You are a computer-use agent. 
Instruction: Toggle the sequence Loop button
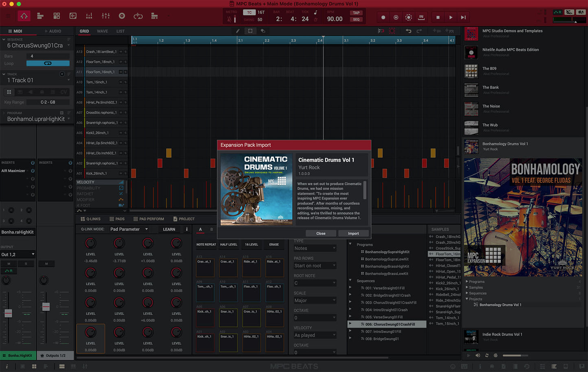tap(48, 63)
